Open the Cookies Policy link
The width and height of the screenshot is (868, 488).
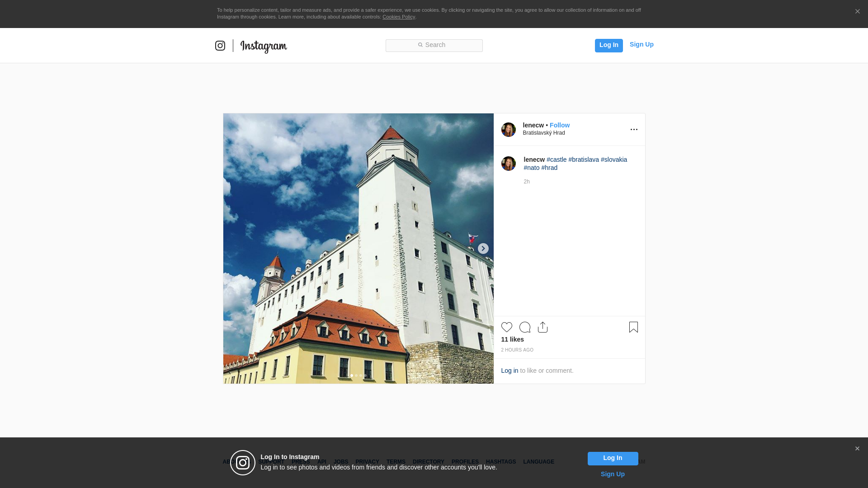[x=398, y=17]
